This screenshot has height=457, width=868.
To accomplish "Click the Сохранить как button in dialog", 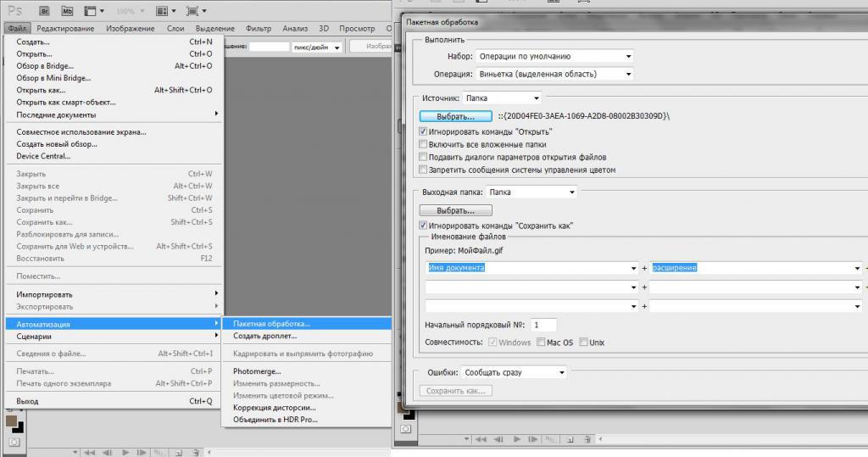I will point(455,391).
